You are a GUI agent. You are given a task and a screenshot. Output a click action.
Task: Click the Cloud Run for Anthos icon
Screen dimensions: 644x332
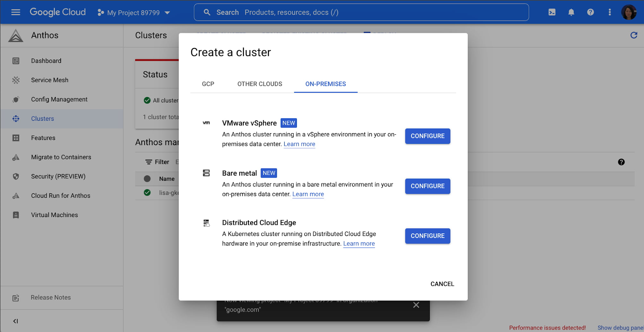(x=16, y=196)
